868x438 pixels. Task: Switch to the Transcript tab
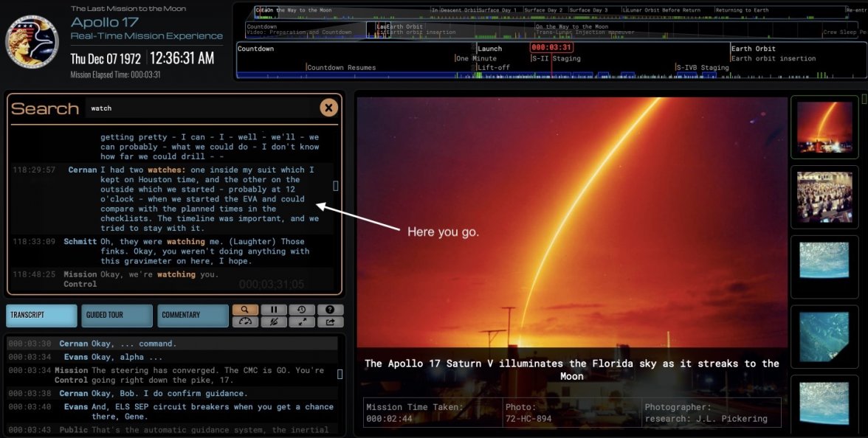click(x=41, y=315)
